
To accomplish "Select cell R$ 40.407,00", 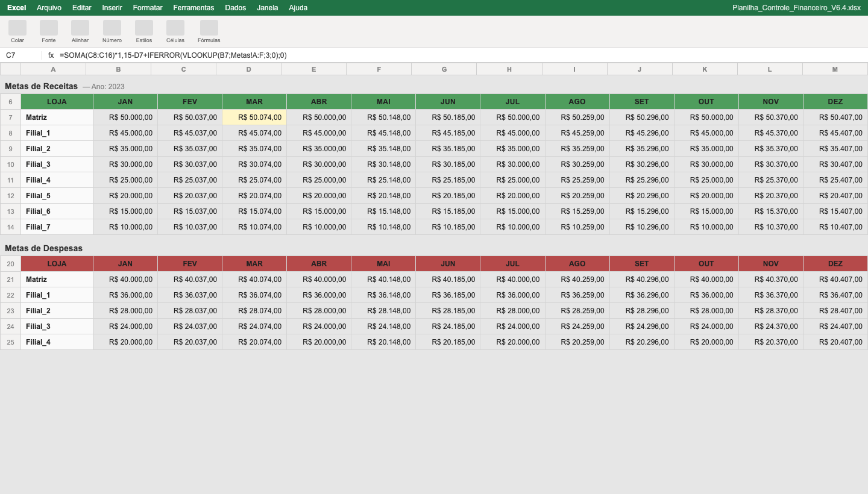I will coord(835,280).
